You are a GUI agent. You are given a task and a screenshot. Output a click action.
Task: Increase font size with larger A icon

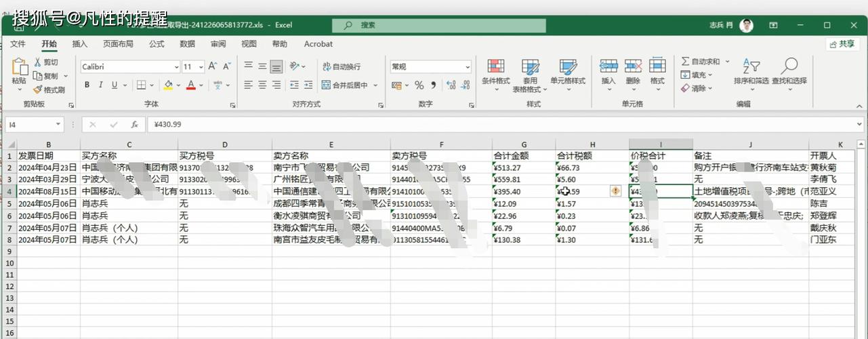pos(212,66)
